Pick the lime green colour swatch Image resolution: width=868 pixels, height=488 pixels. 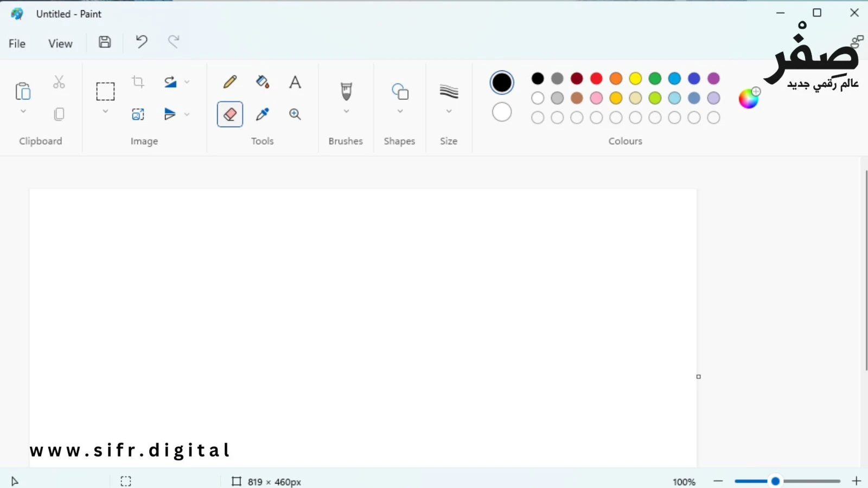pos(655,98)
